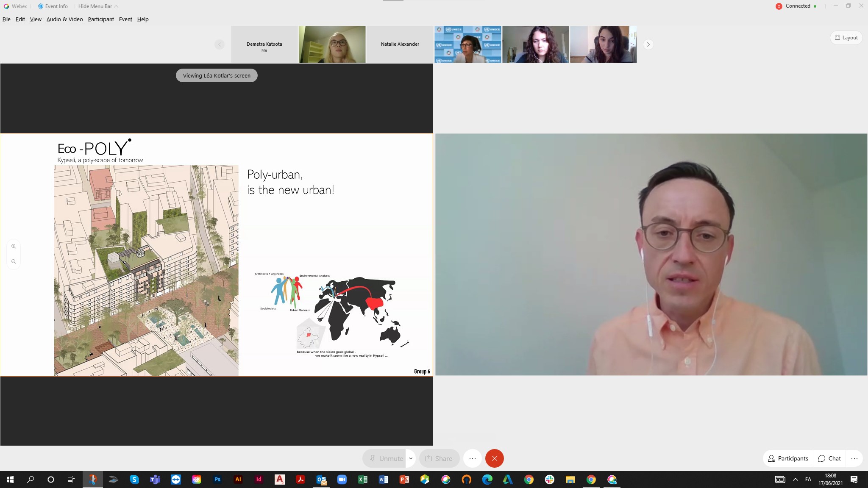The width and height of the screenshot is (868, 488).
Task: Toggle the Chat panel
Action: click(x=829, y=458)
